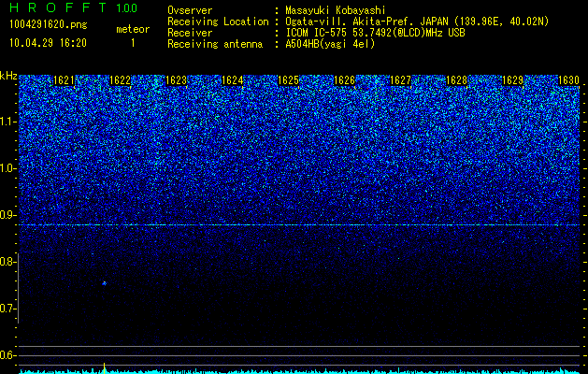Click the 1627 time marker
Viewport: 588px width, 374px height.
pyautogui.click(x=400, y=80)
